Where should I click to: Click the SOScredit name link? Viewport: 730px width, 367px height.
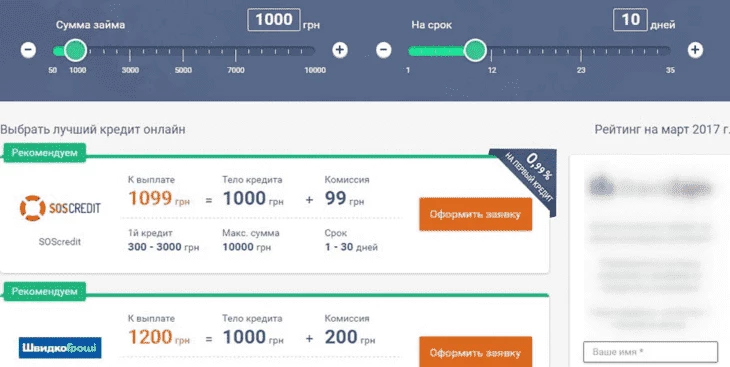(x=60, y=242)
